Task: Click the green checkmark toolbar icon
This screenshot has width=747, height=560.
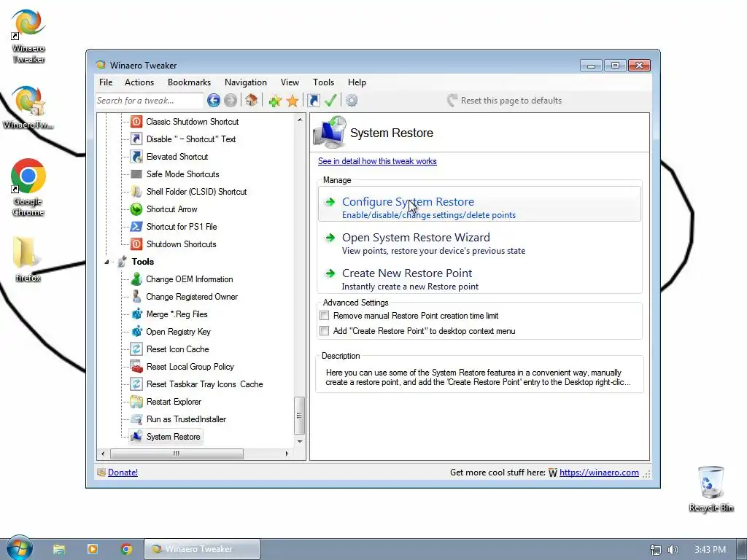Action: coord(330,101)
